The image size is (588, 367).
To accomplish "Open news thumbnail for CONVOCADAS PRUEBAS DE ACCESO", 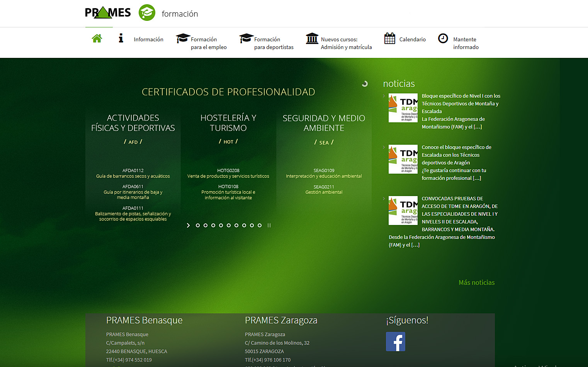I will tap(403, 210).
